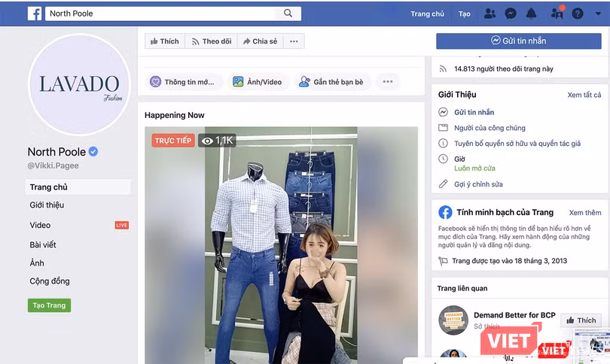Click Xem tất cả in Giới Thiệu
610x364 pixels.
[x=584, y=95]
